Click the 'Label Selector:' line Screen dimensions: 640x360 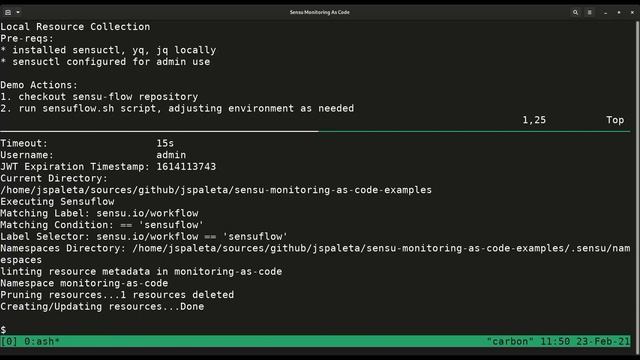pyautogui.click(x=144, y=237)
